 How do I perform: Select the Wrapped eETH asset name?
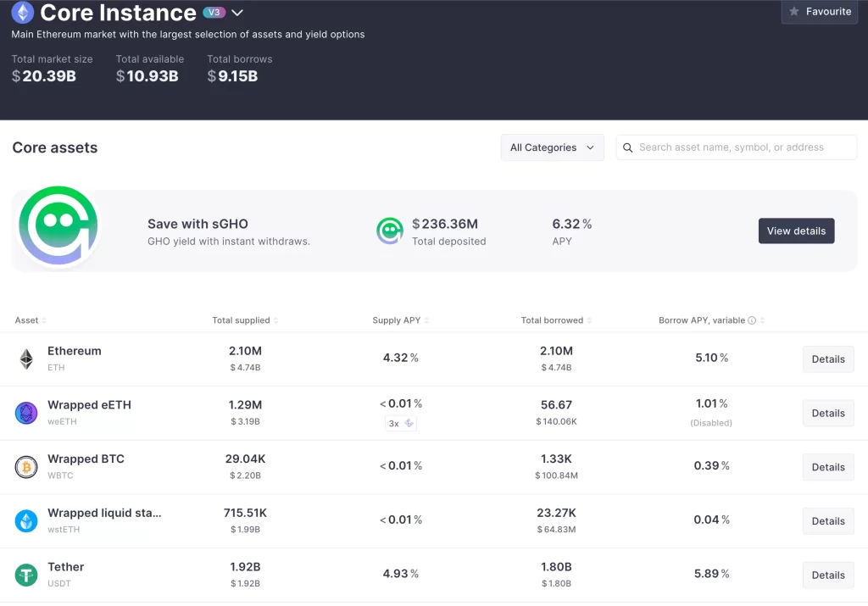point(89,405)
